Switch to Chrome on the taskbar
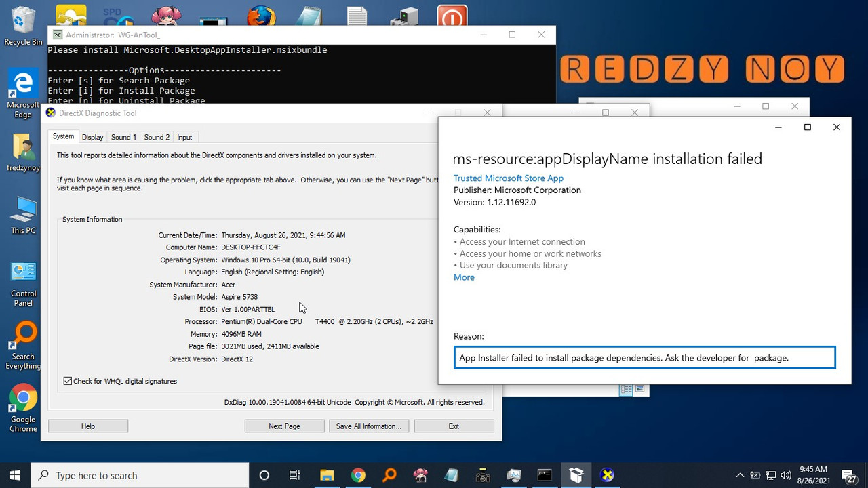This screenshot has height=488, width=868. pyautogui.click(x=358, y=475)
